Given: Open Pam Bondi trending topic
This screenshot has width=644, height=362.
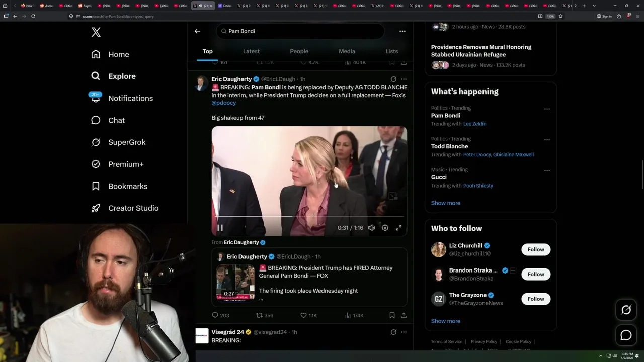Looking at the screenshot, I should [446, 116].
